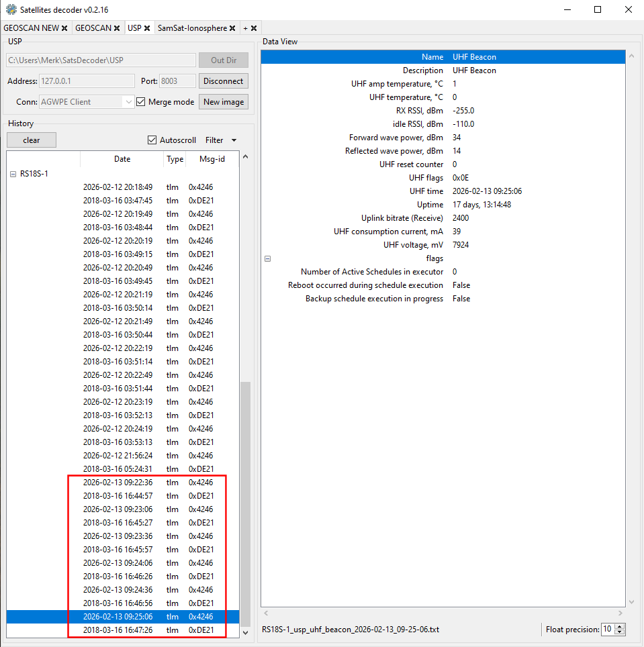644x647 pixels.
Task: Switch to the SamSat-Ionosphere tab
Action: click(x=196, y=28)
